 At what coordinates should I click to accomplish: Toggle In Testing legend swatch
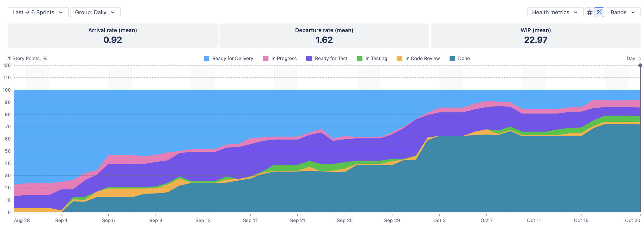(359, 58)
